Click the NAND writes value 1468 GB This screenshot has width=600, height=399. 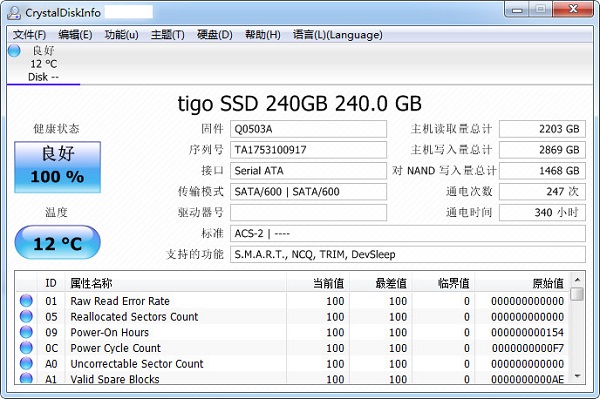click(x=542, y=171)
